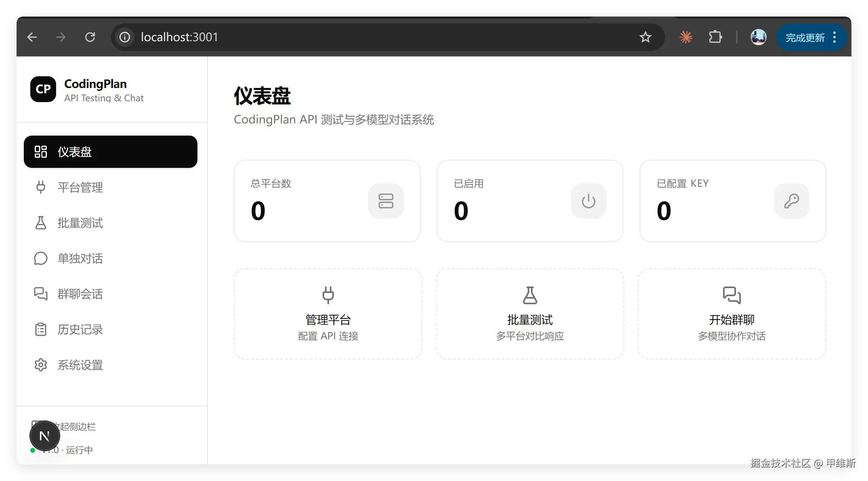Reload the page in the browser

(x=90, y=37)
